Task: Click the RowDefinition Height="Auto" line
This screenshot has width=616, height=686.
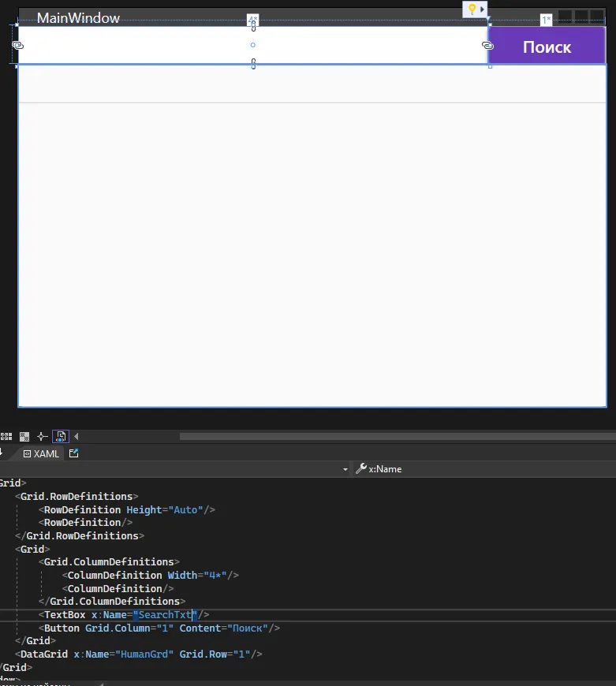Action: pos(126,509)
